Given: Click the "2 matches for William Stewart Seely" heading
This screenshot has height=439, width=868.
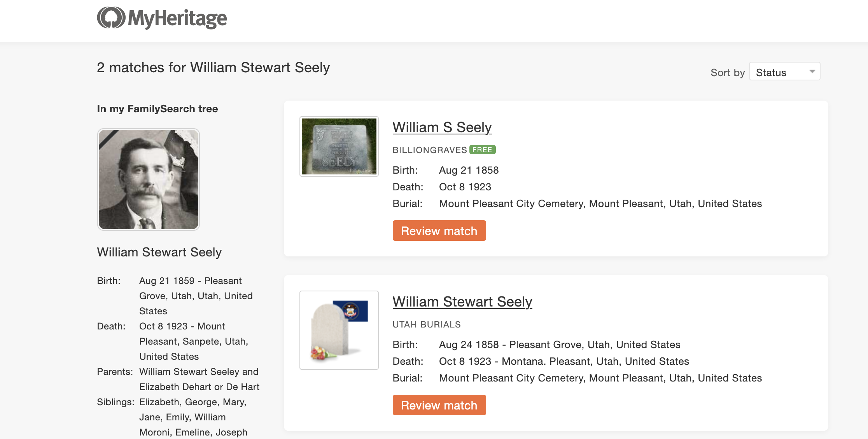Looking at the screenshot, I should tap(213, 68).
